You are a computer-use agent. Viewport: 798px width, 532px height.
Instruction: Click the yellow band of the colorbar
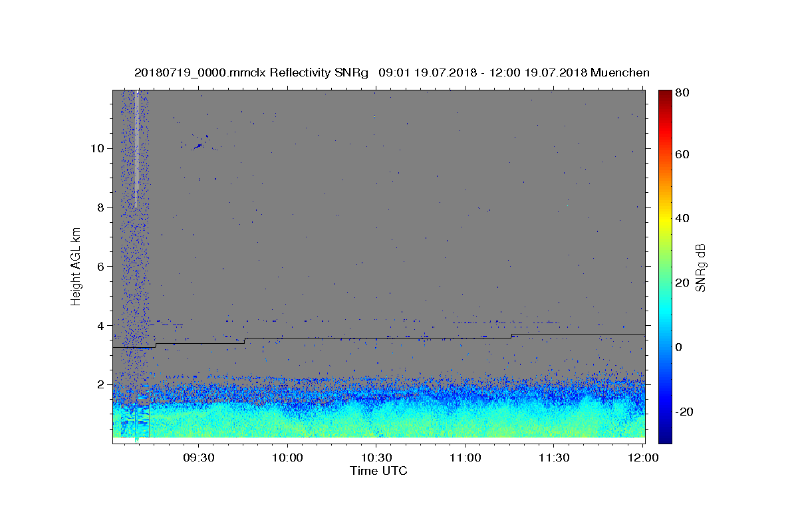(x=665, y=219)
